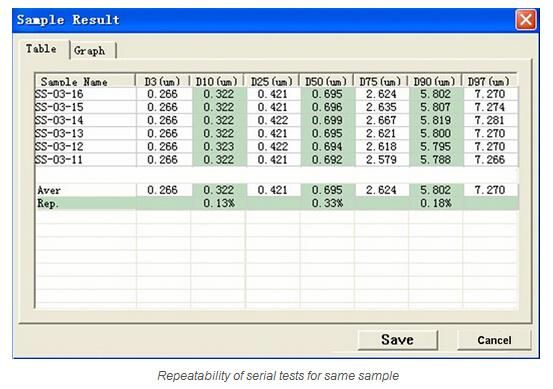Screen dimensions: 553x389
Task: Click the D25 (um) column header
Action: click(272, 81)
